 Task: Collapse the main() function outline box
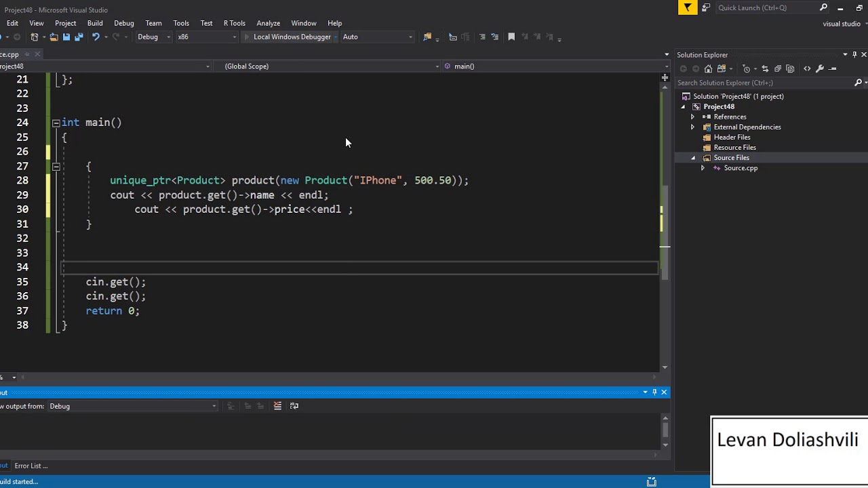(x=56, y=123)
